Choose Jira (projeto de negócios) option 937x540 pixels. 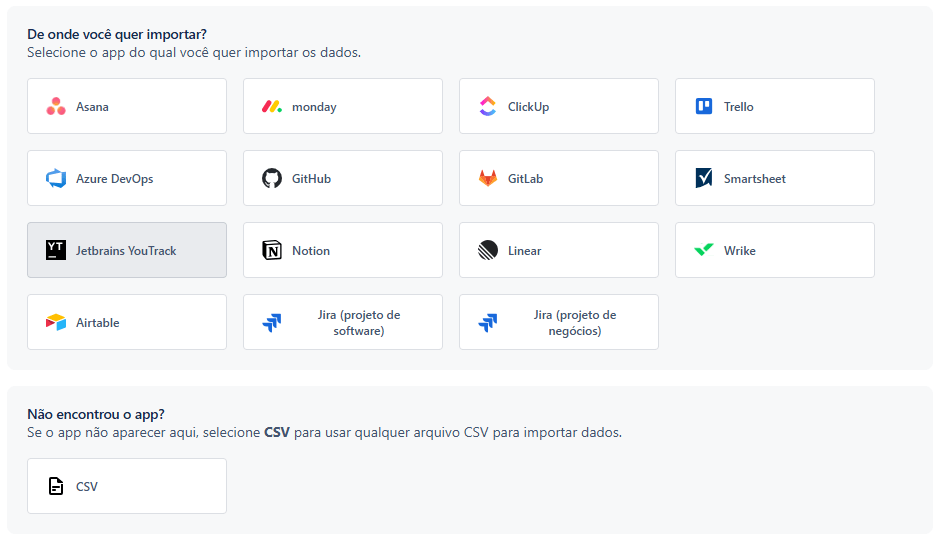click(x=559, y=322)
